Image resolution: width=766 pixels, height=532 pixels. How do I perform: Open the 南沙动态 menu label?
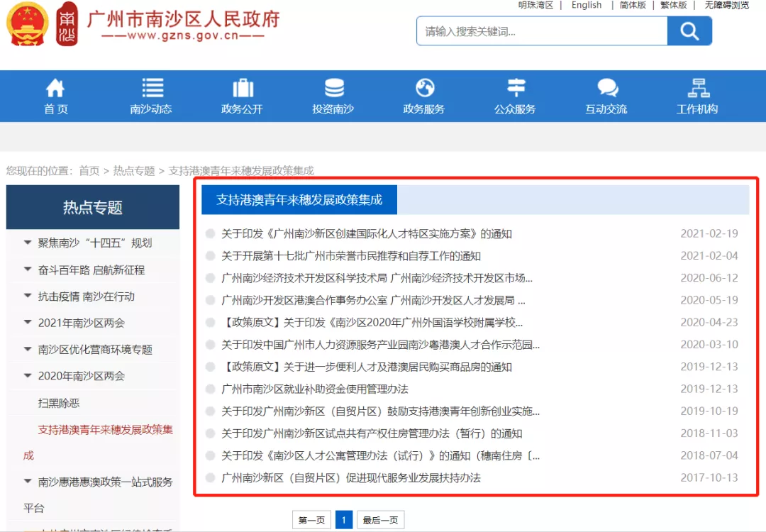(151, 109)
